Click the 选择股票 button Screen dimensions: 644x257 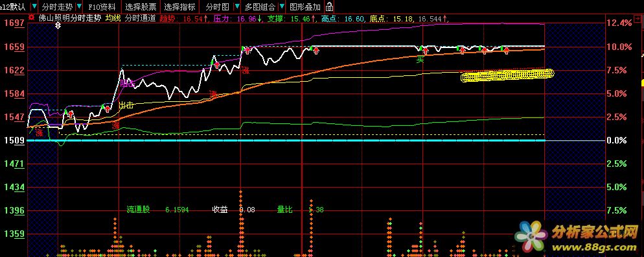[x=141, y=7]
